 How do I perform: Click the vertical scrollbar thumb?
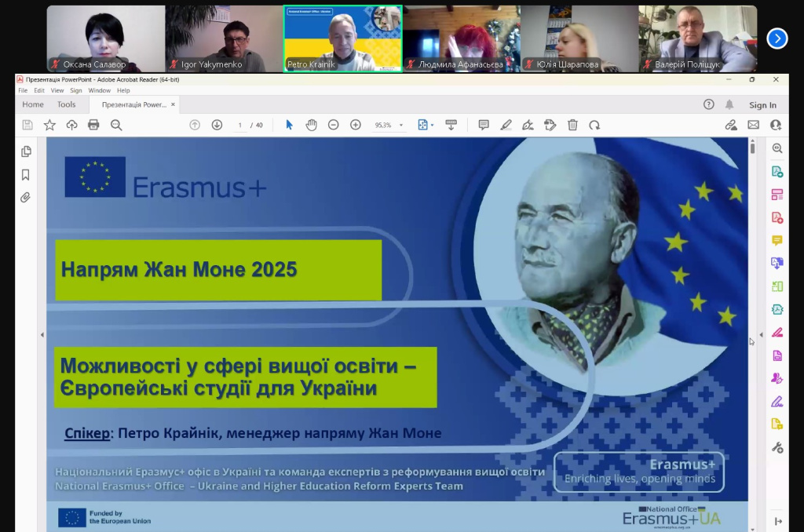pyautogui.click(x=752, y=148)
